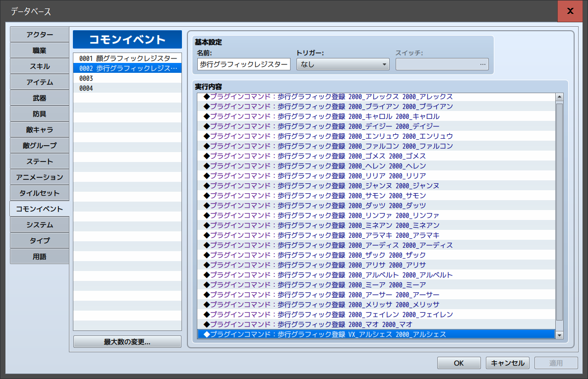Click the scrollbar up arrow in 実行内容
The height and width of the screenshot is (379, 588).
[x=560, y=97]
